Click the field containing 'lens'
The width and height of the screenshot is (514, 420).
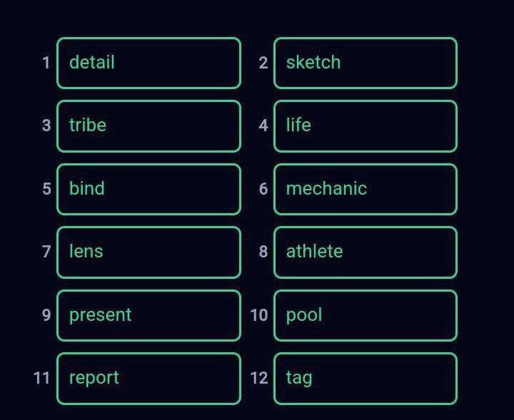(x=148, y=252)
